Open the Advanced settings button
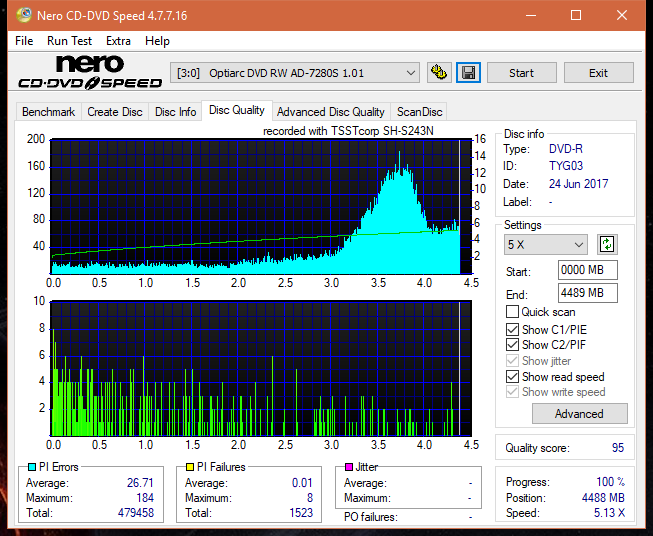Image resolution: width=653 pixels, height=536 pixels. coord(579,414)
